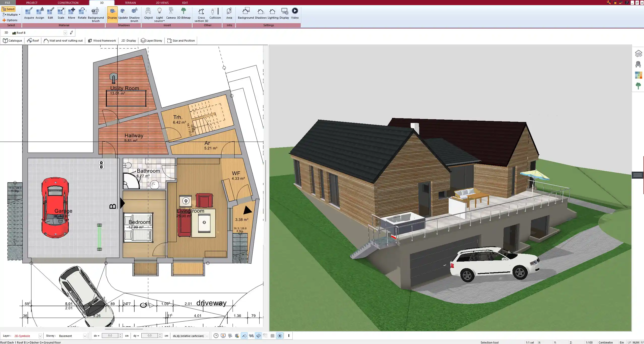Select the Shadow brush tool

click(x=134, y=14)
